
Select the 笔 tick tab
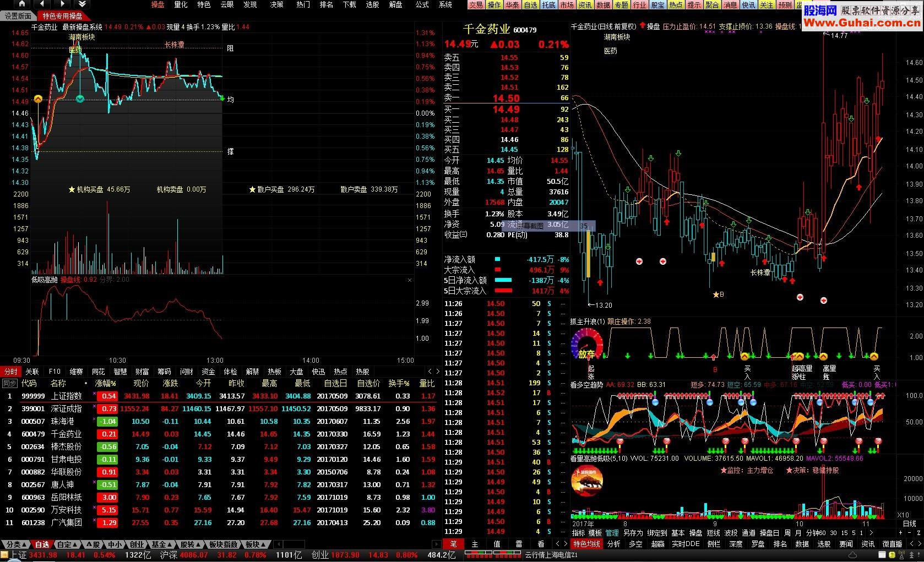[453, 544]
